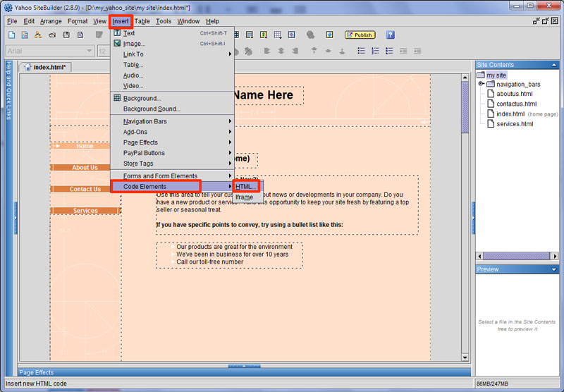The width and height of the screenshot is (564, 392).
Task: Open the Window menu
Action: coord(188,21)
